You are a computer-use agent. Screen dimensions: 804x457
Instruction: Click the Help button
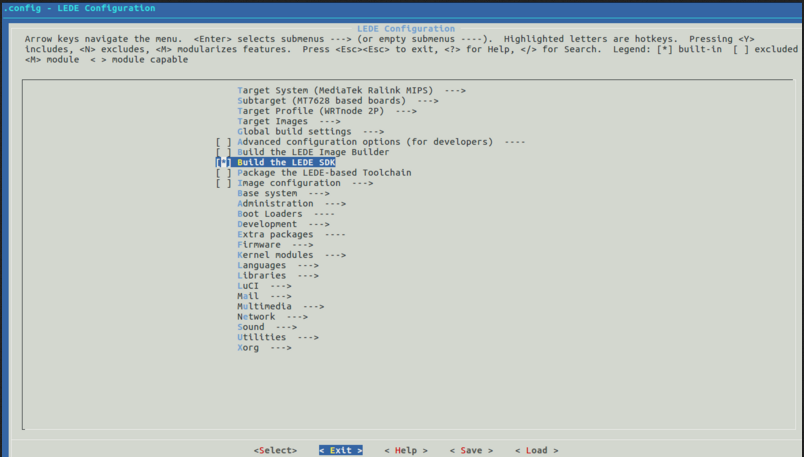[x=406, y=450]
